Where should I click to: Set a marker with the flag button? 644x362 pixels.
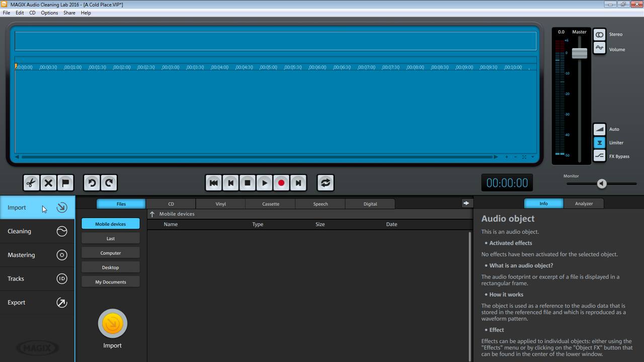[x=65, y=183]
